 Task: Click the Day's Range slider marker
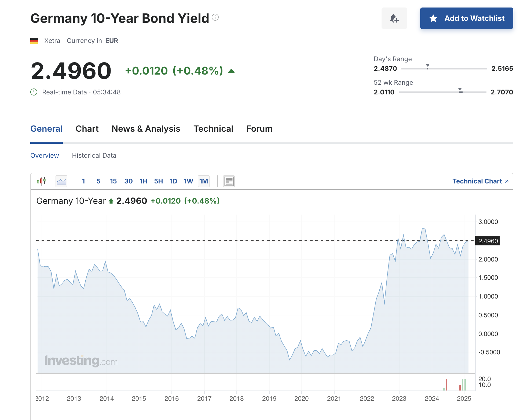[x=428, y=67]
